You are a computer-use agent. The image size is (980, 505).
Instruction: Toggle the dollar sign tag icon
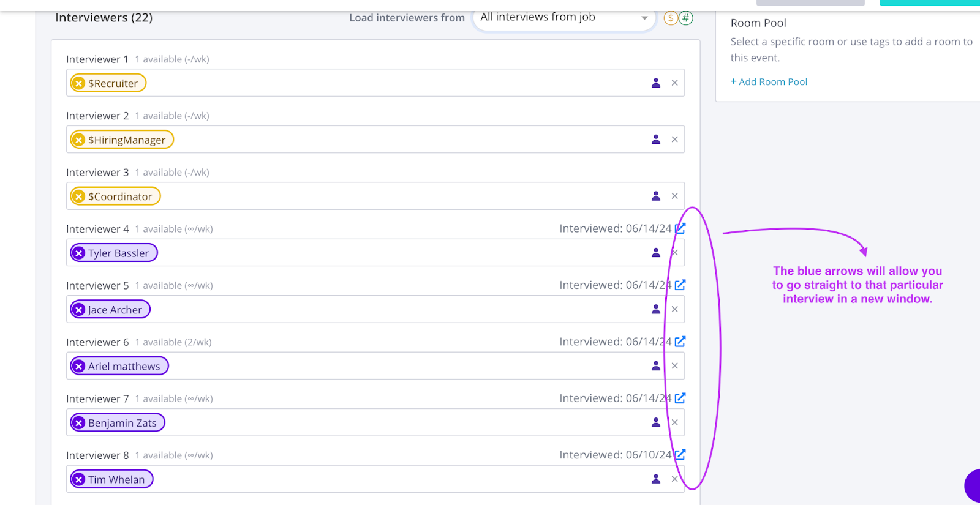pos(671,18)
